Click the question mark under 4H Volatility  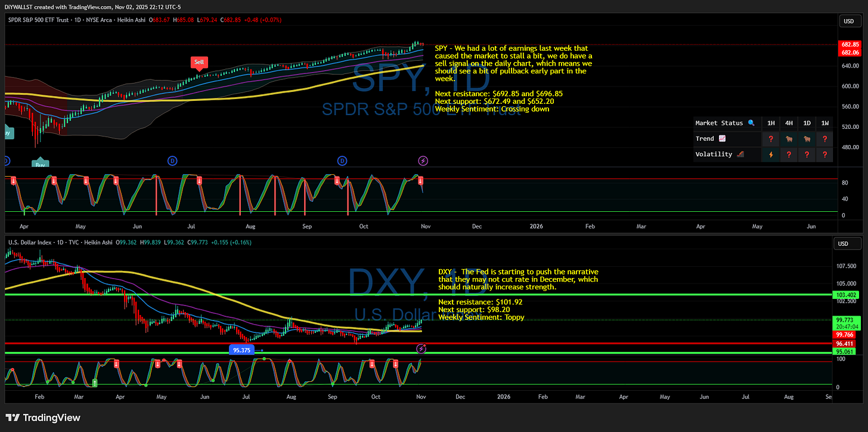789,154
